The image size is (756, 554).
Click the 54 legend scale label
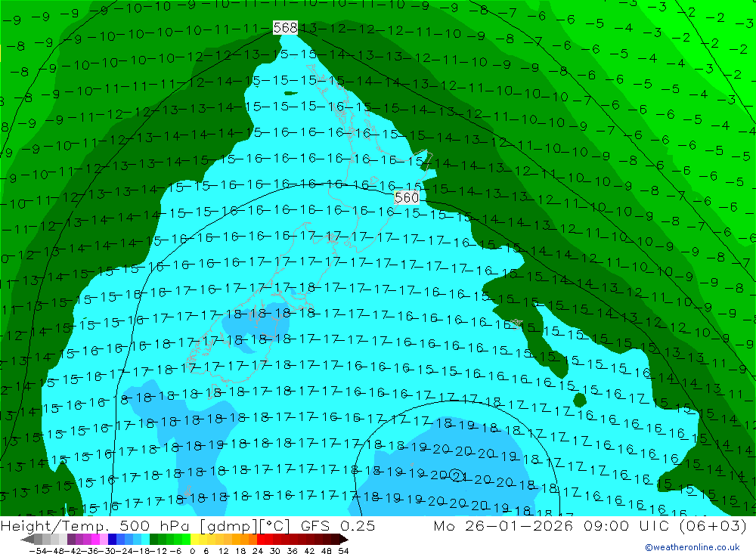pos(343,551)
